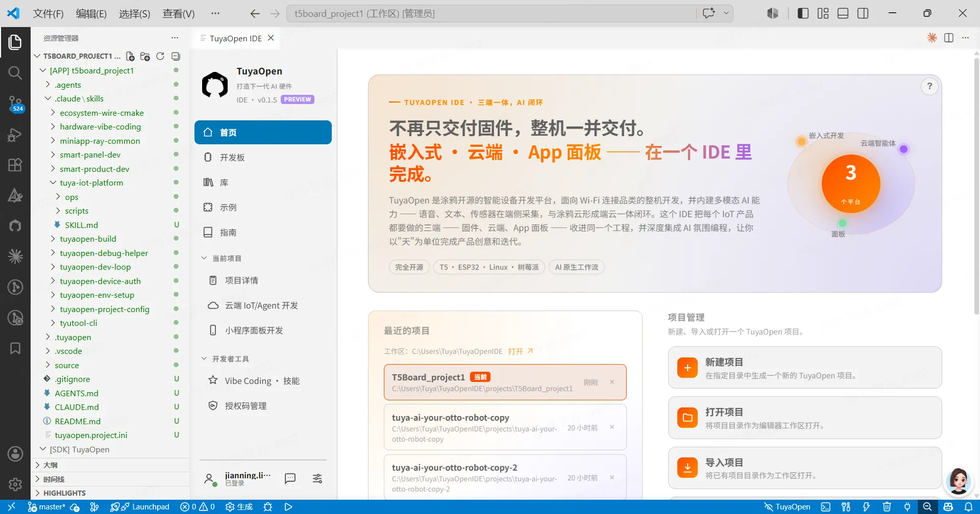
Task: Expand the 大纲 outline section
Action: [x=110, y=465]
